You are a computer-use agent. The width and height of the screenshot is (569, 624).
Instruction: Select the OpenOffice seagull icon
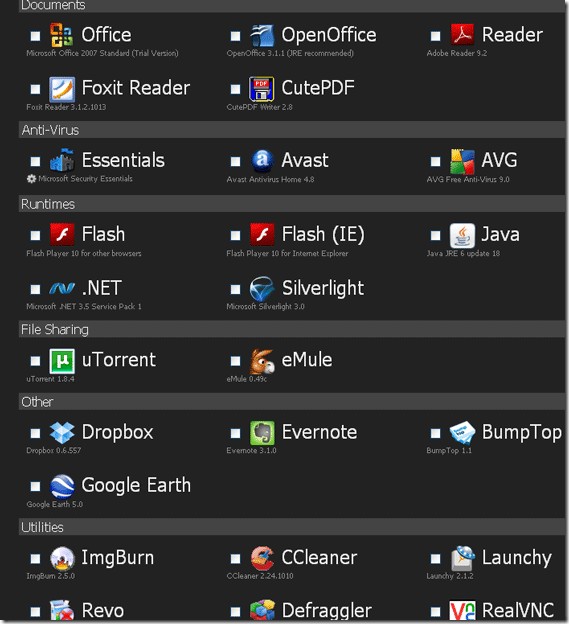pos(262,35)
